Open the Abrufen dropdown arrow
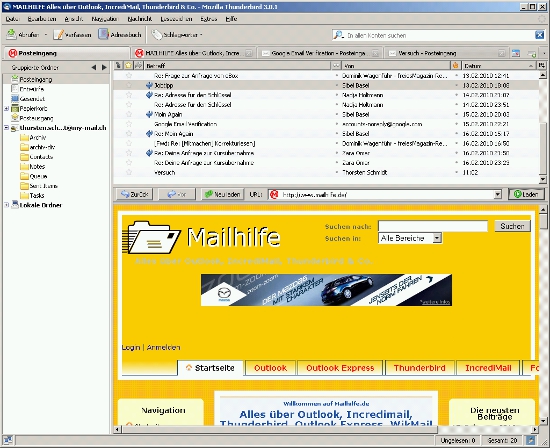Viewport: 550px width, 448px height. pos(46,35)
